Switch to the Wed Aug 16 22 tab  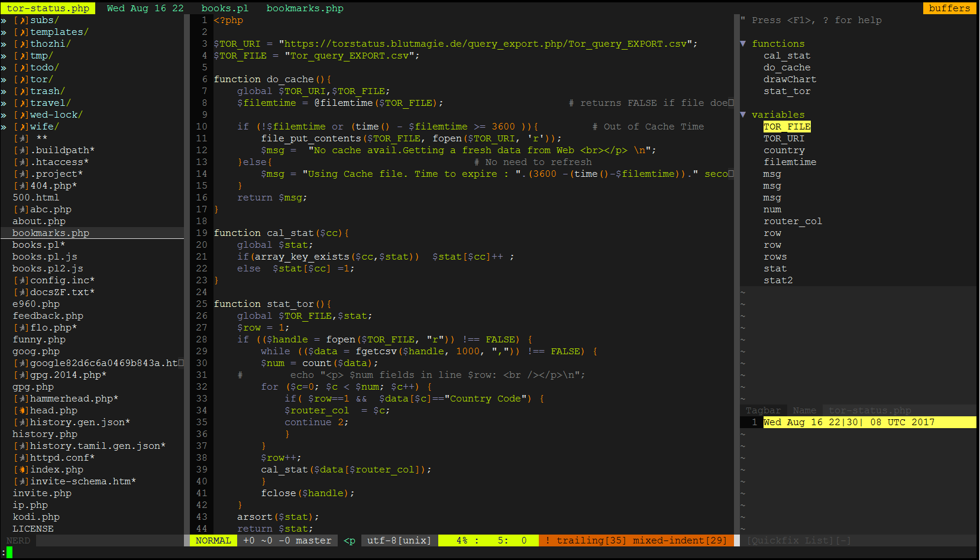pyautogui.click(x=145, y=8)
